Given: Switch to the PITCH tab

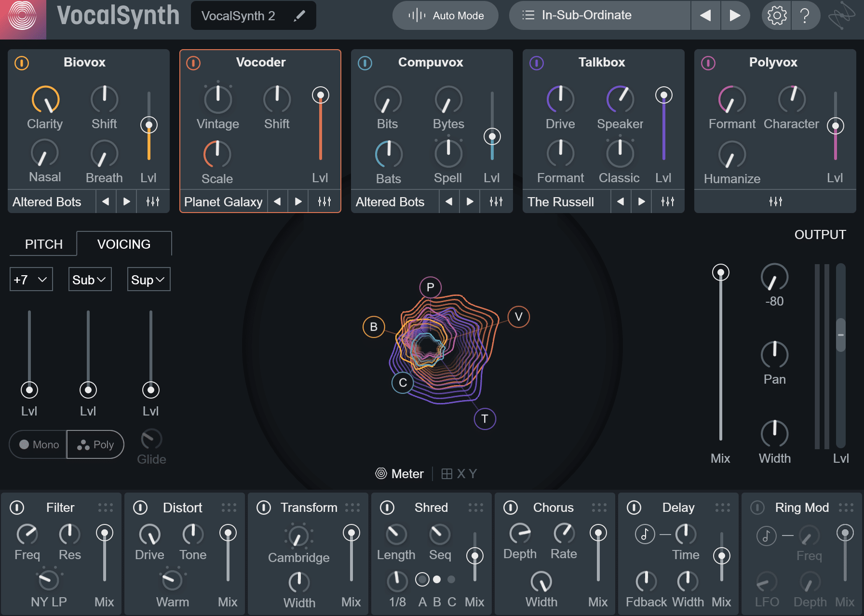Looking at the screenshot, I should pyautogui.click(x=43, y=244).
